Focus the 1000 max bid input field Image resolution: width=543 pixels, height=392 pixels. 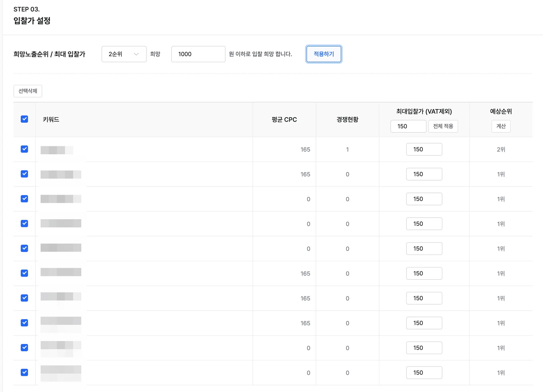(x=198, y=54)
